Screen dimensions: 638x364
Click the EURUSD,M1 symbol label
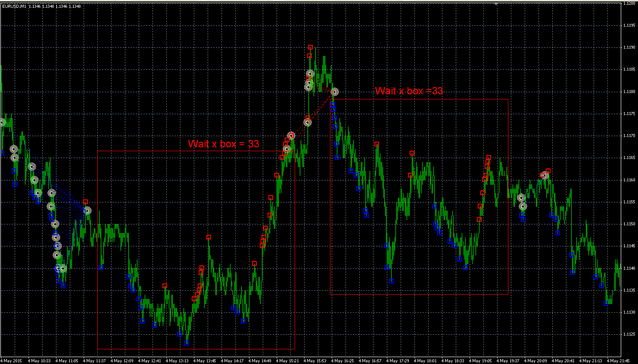[x=13, y=6]
